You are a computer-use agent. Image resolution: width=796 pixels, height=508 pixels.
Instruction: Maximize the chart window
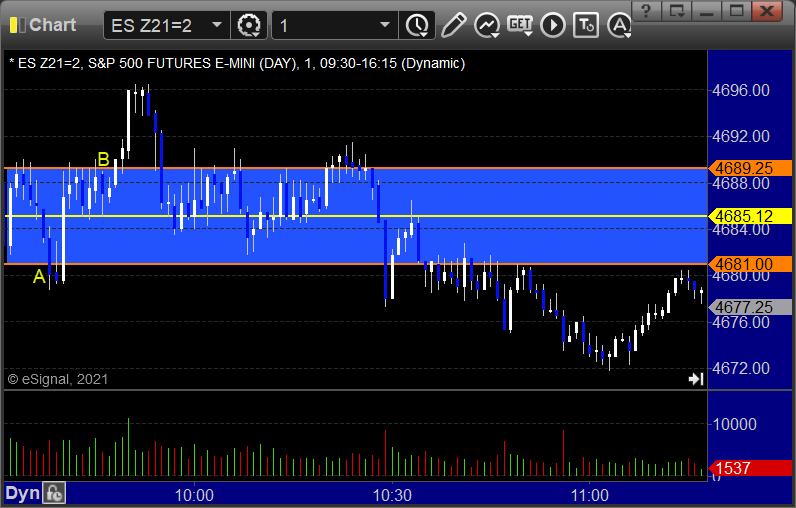[737, 11]
